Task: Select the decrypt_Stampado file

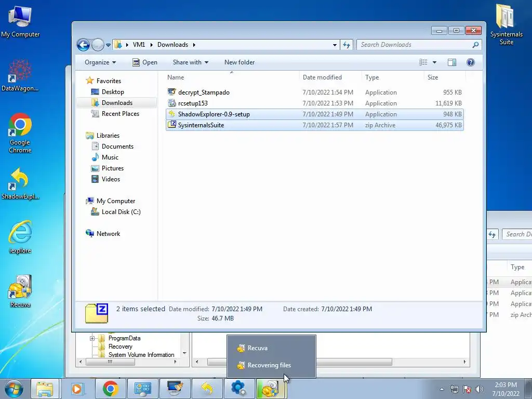Action: (314, 92)
